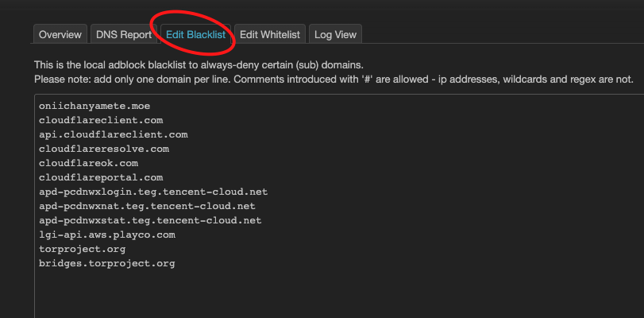Click the bridges.torproject.org blacklist entry
This screenshot has width=644, height=318.
point(106,263)
